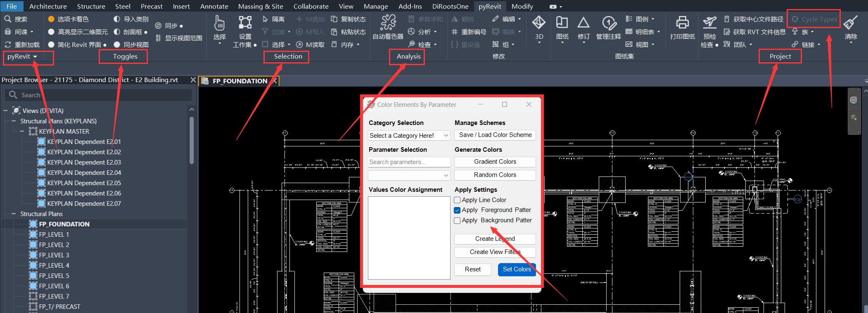Click the Gradient Colors button
The height and width of the screenshot is (313, 868).
[495, 162]
